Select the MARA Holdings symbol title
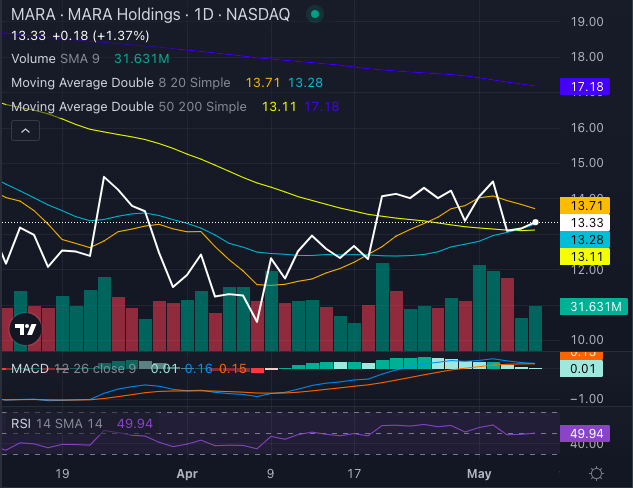 (150, 15)
